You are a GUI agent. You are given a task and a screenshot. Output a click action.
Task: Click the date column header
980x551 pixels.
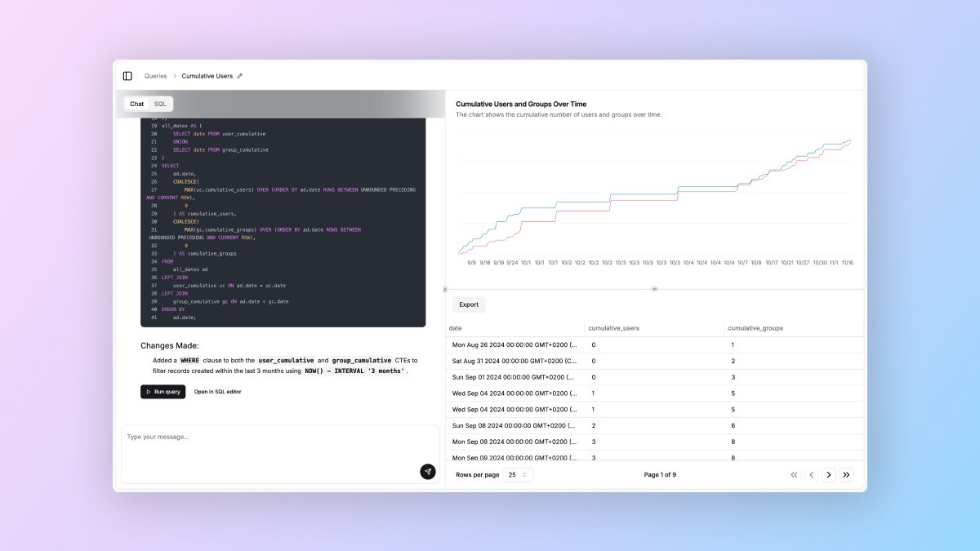(x=514, y=328)
